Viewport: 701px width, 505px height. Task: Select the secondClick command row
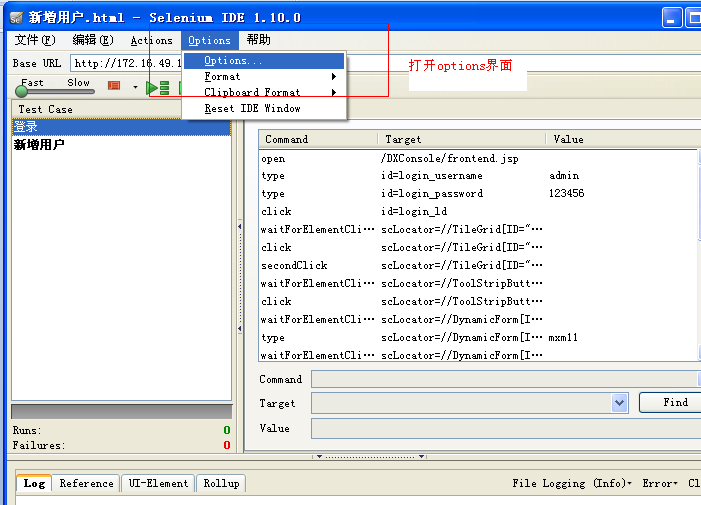[478, 265]
